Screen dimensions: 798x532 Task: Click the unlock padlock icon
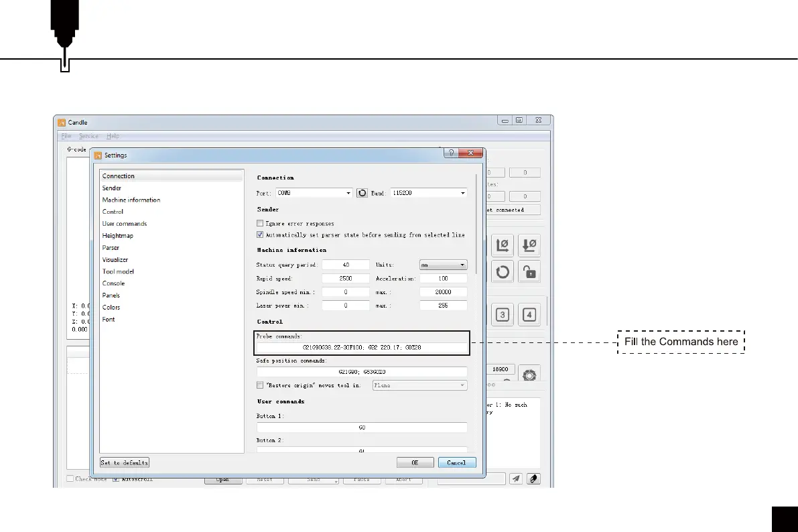pyautogui.click(x=529, y=272)
